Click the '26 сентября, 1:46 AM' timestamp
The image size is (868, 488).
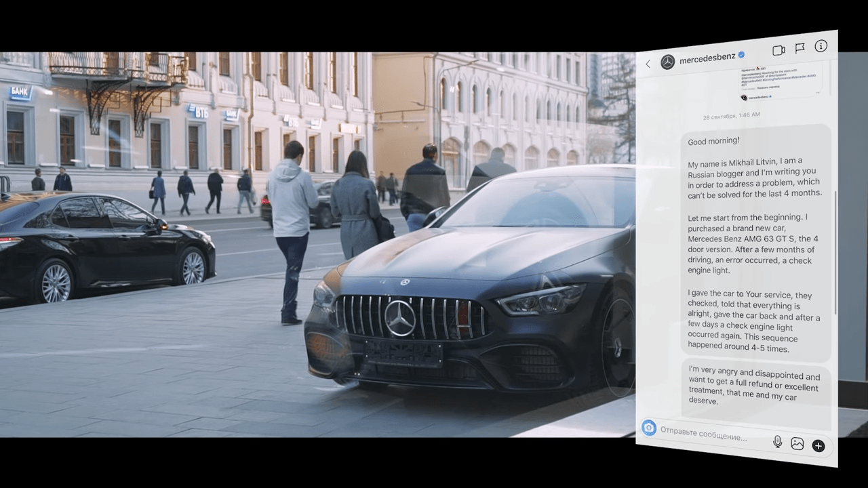731,116
